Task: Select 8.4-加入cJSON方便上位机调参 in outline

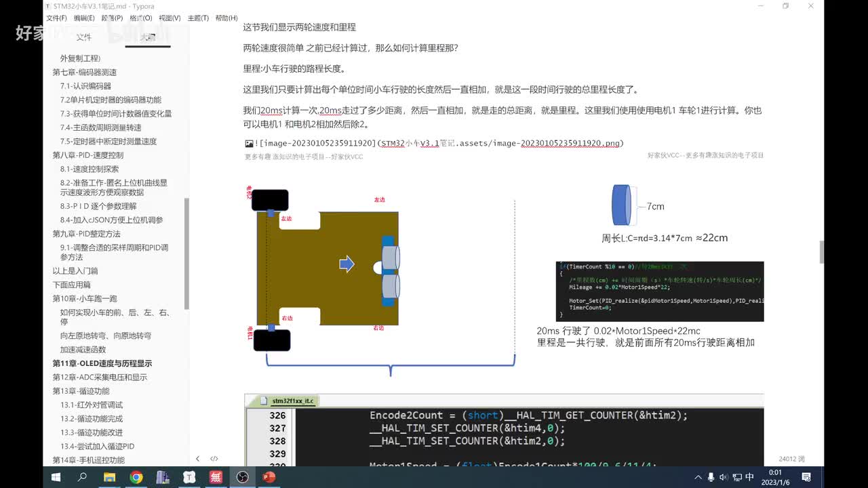Action: click(111, 220)
